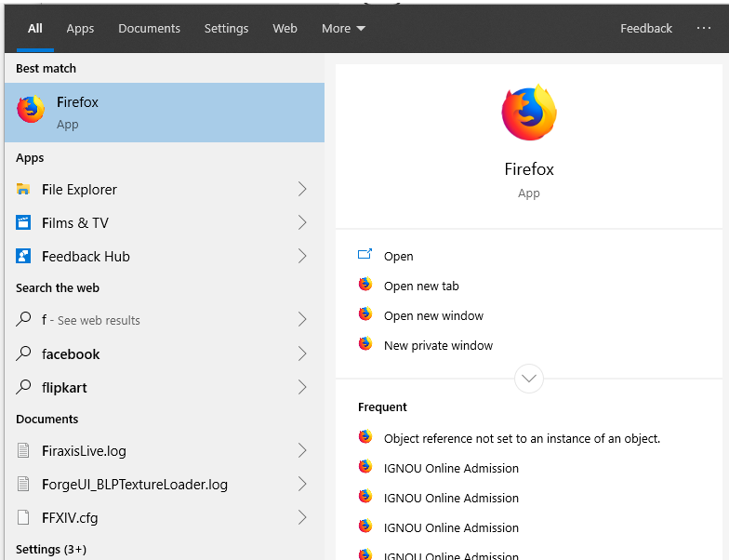This screenshot has width=729, height=560.
Task: Open 'Object reference not set' frequent page
Action: 522,439
